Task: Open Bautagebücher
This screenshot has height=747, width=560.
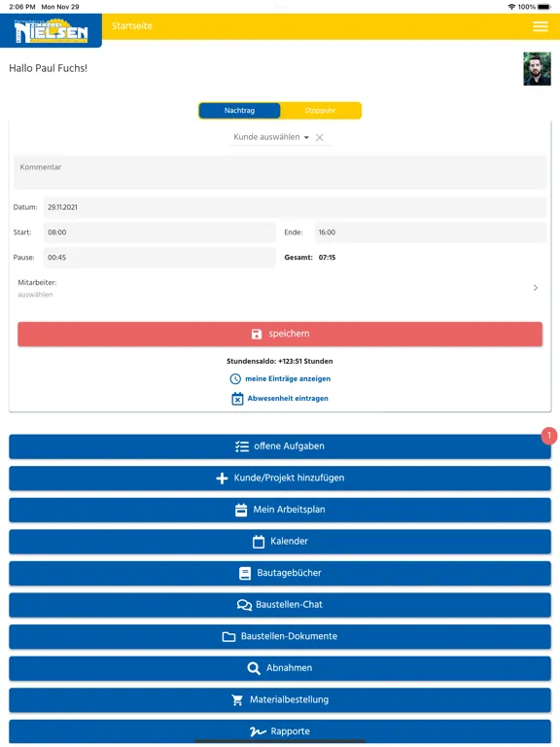Action: pos(280,573)
